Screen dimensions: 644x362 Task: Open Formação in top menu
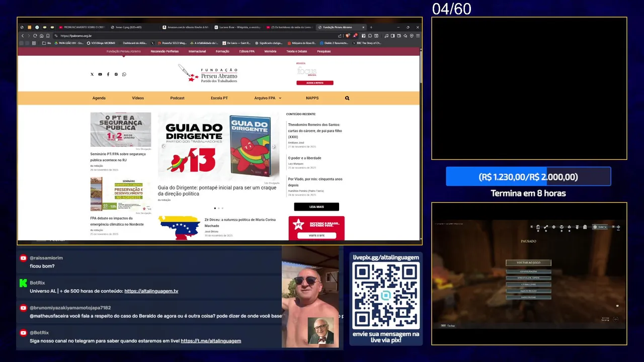[222, 51]
